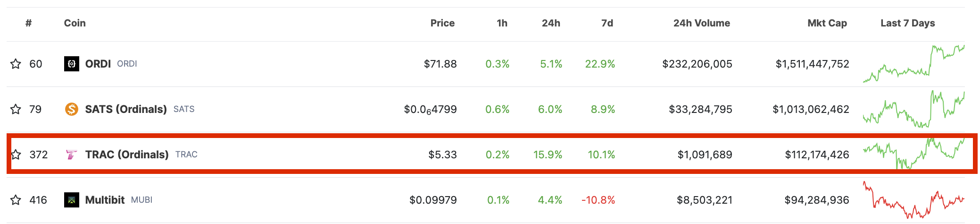Click the orange SATS coin logo
The image size is (980, 224).
tap(72, 109)
